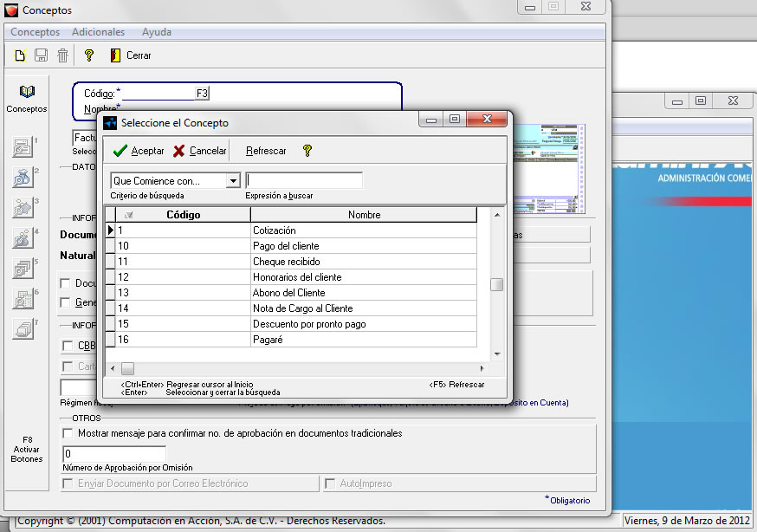Click sidebar icon number 1
The width and height of the screenshot is (757, 532).
pos(23,147)
